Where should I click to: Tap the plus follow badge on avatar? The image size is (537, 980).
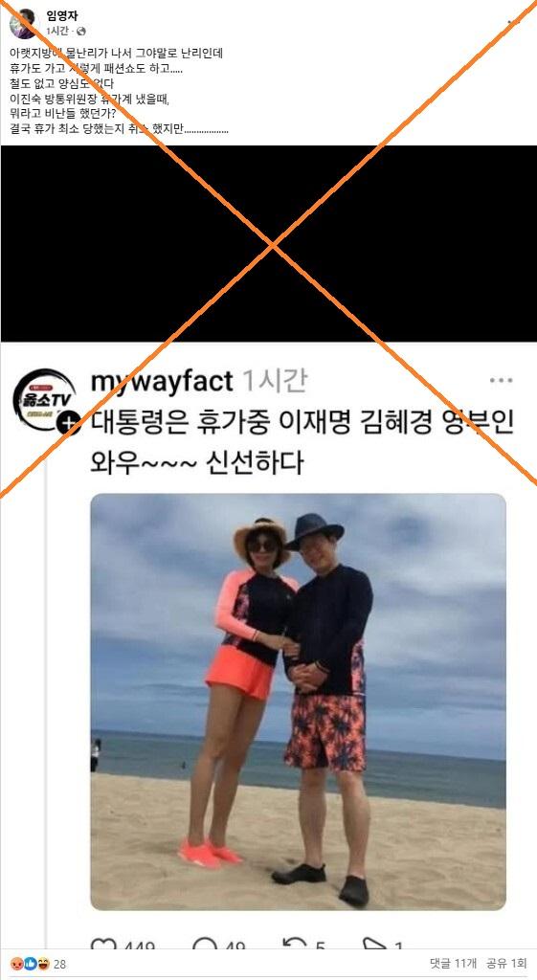tap(67, 422)
